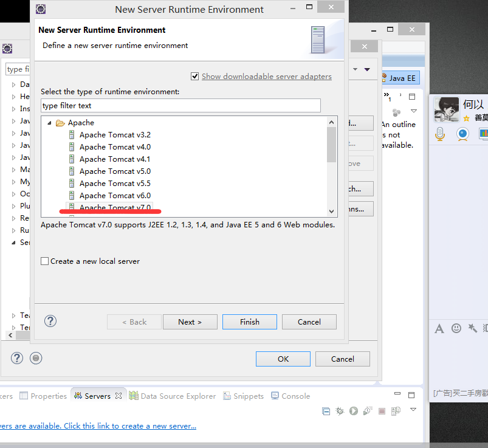Expand the Ins preferences tree node

[x=13, y=109]
